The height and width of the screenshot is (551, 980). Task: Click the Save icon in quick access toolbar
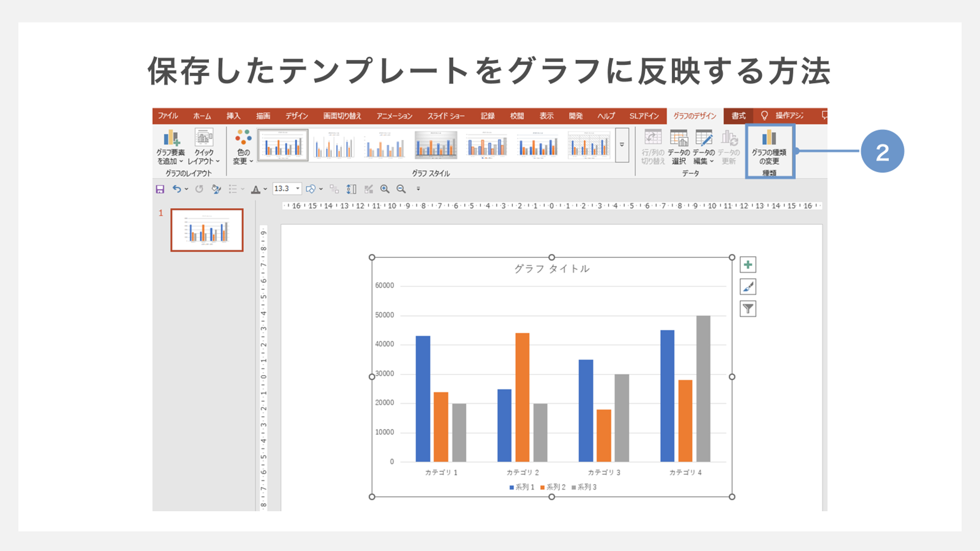click(x=160, y=189)
